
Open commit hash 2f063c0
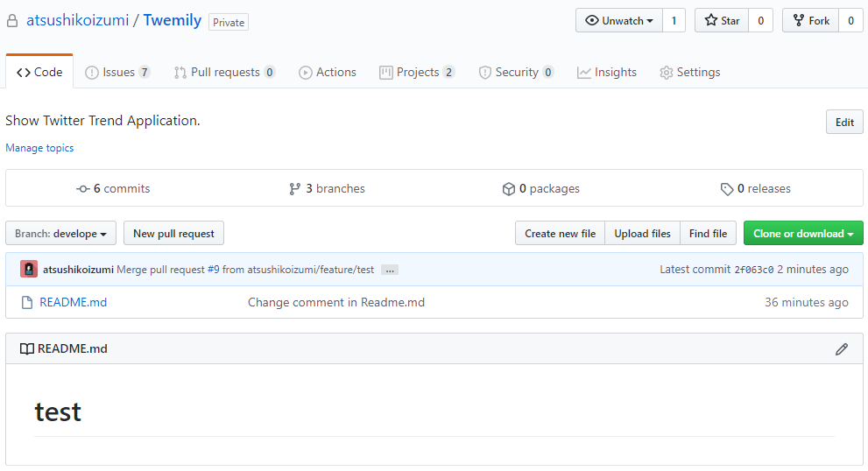point(753,270)
